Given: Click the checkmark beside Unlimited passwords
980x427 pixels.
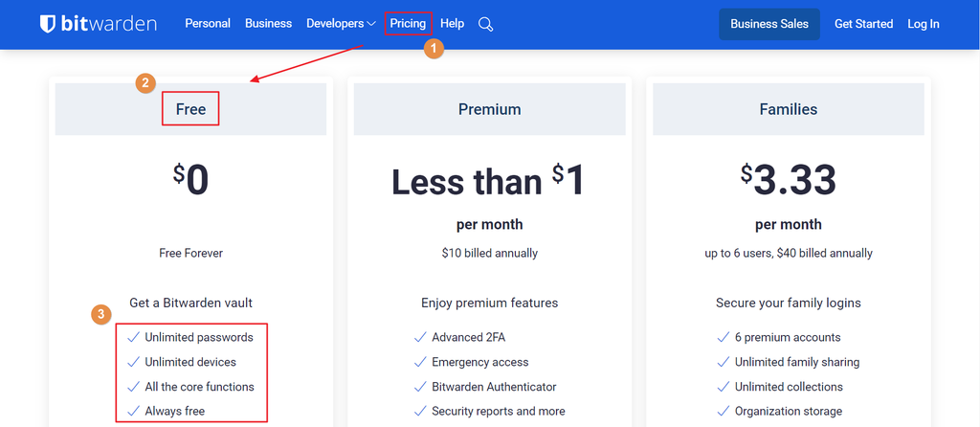Looking at the screenshot, I should pos(133,337).
